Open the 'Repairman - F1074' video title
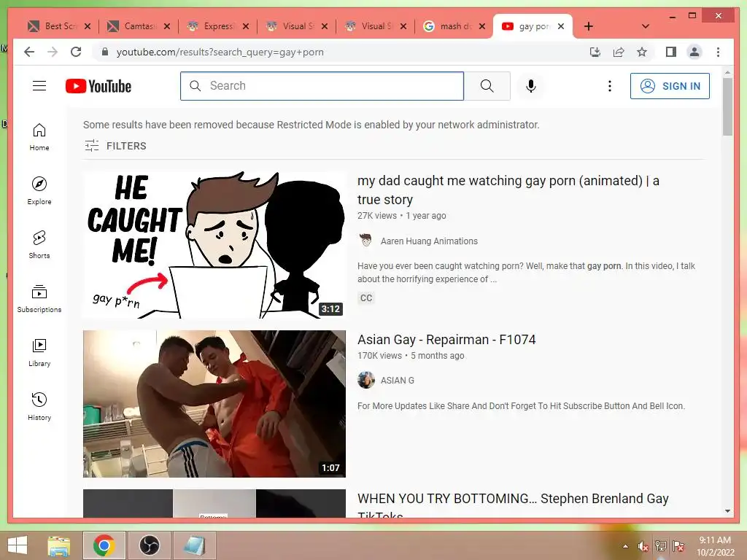Image resolution: width=747 pixels, height=560 pixels. (x=446, y=340)
